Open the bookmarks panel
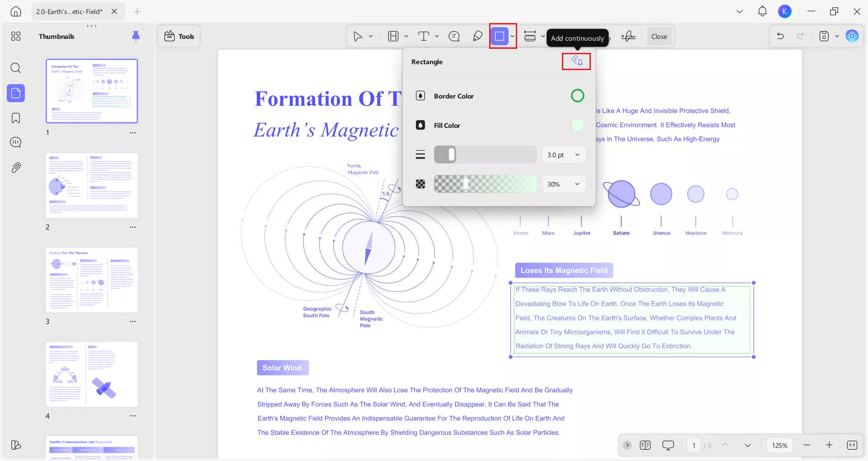The width and height of the screenshot is (868, 461). click(x=16, y=118)
